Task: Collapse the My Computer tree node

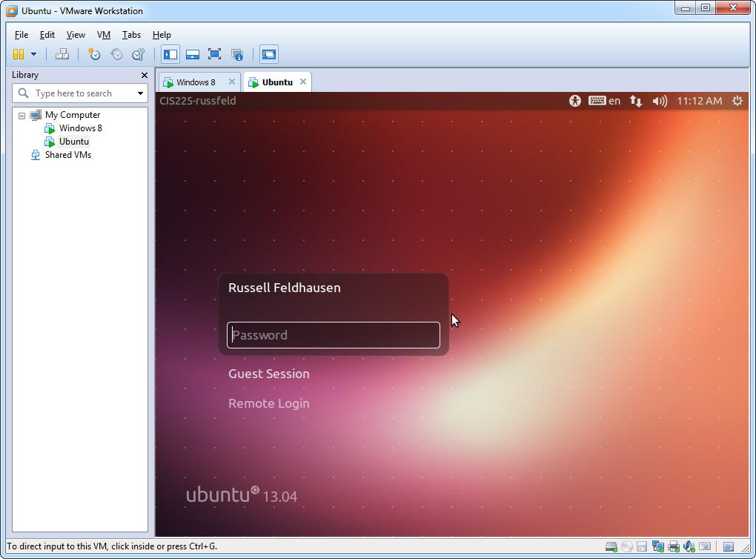Action: click(21, 116)
